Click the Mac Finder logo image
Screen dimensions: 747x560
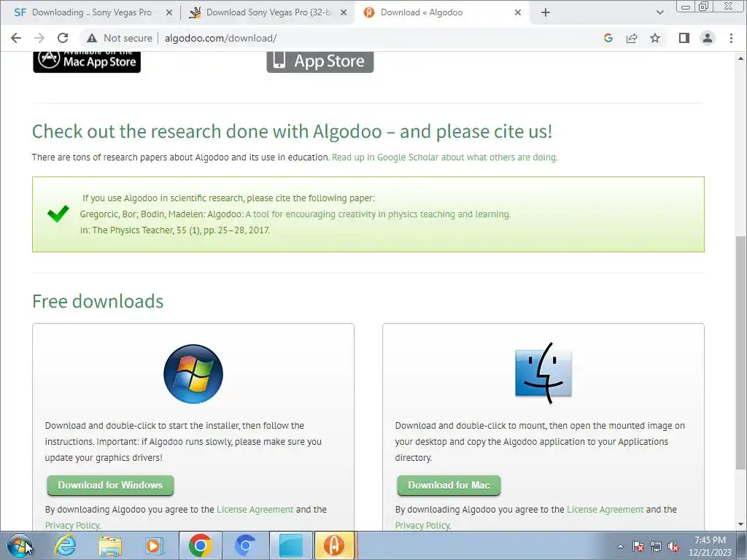click(x=543, y=373)
